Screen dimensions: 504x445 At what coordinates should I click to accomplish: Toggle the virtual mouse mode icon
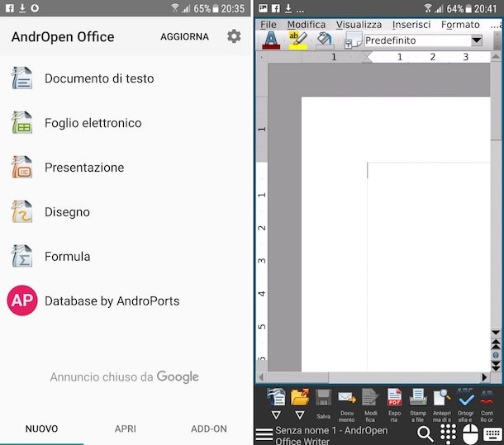(x=470, y=434)
